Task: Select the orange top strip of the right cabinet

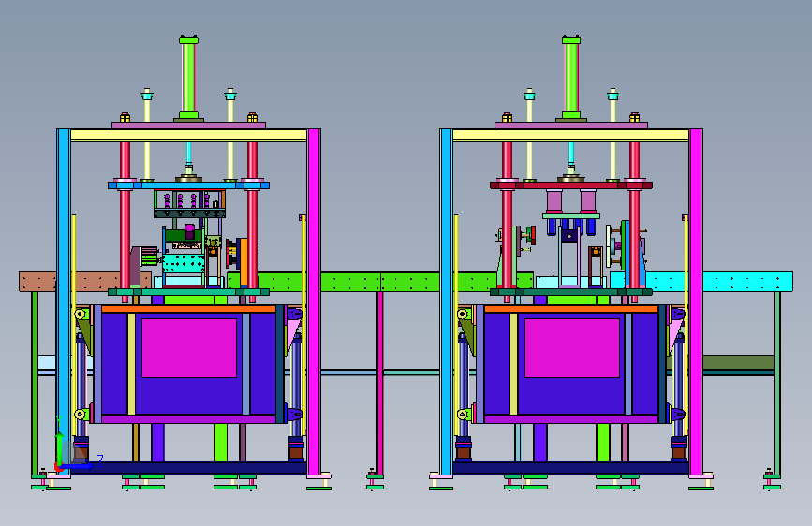Action: coord(571,309)
